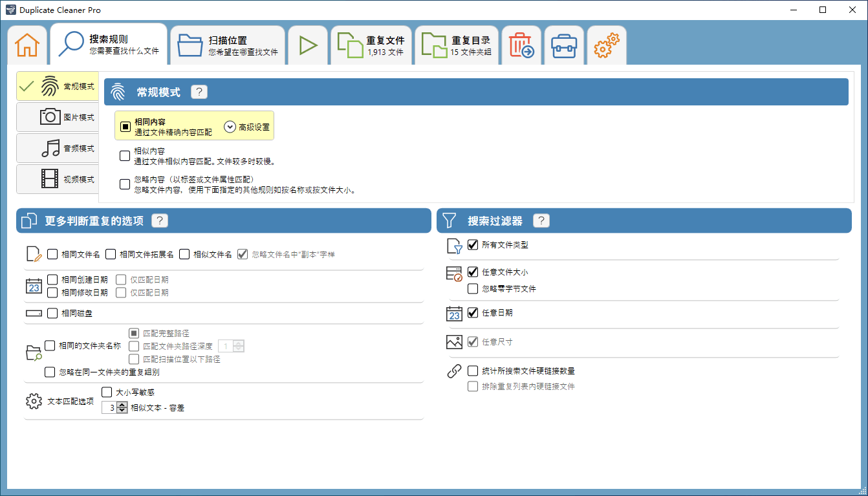Open settings via the gear icon

(606, 44)
